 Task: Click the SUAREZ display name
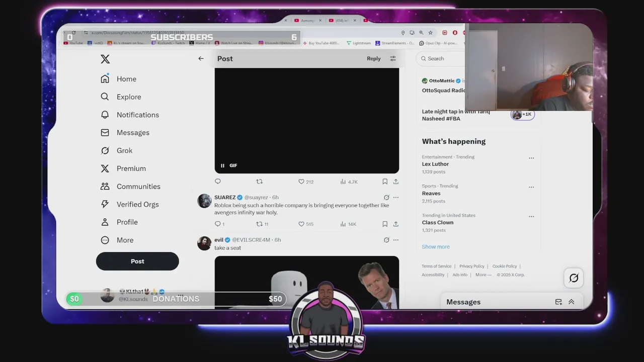[225, 198]
